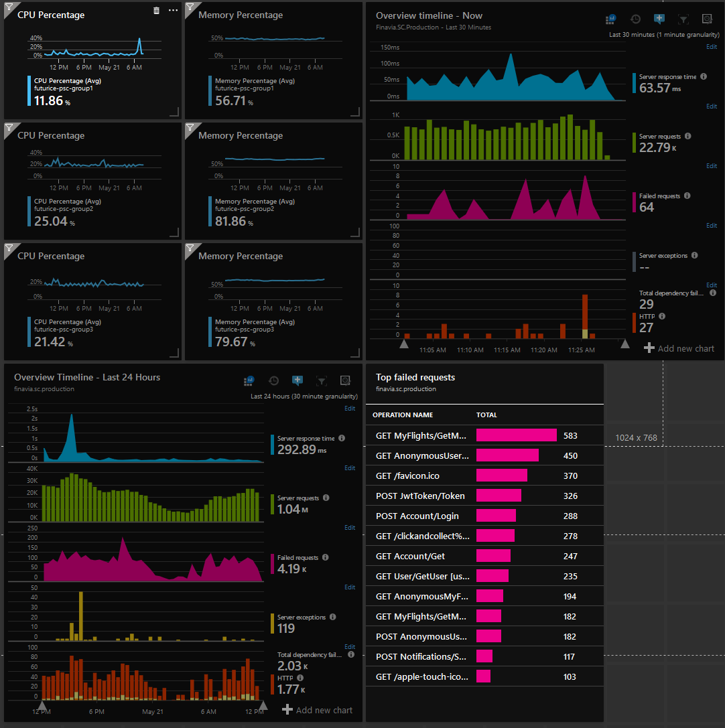Click right triangle marker on Now timeline axis
725x728 pixels.
(x=625, y=344)
